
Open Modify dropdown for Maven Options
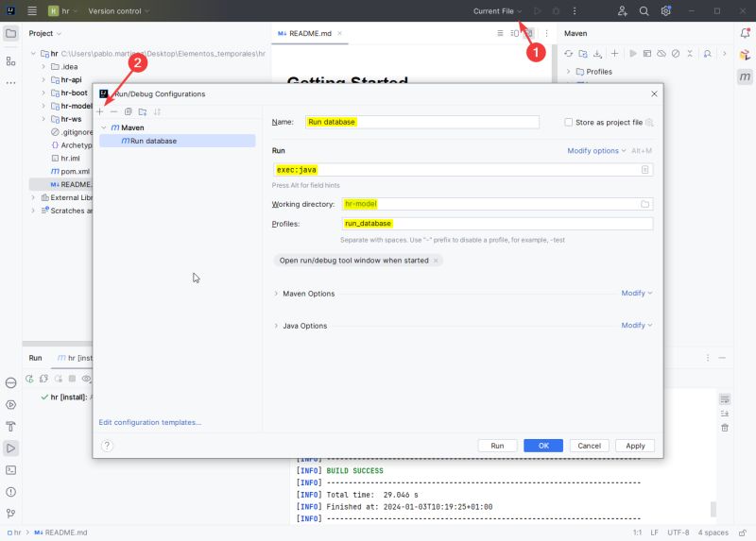pyautogui.click(x=636, y=293)
